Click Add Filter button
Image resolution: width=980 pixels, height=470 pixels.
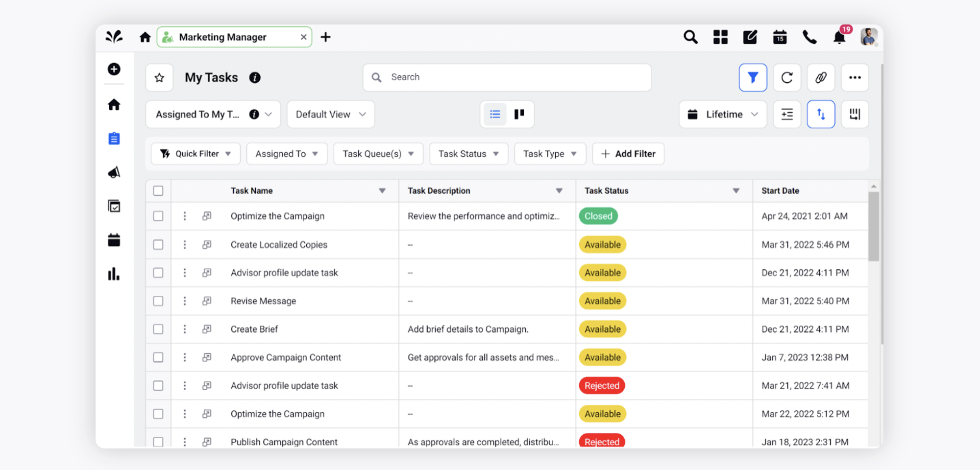click(x=628, y=154)
